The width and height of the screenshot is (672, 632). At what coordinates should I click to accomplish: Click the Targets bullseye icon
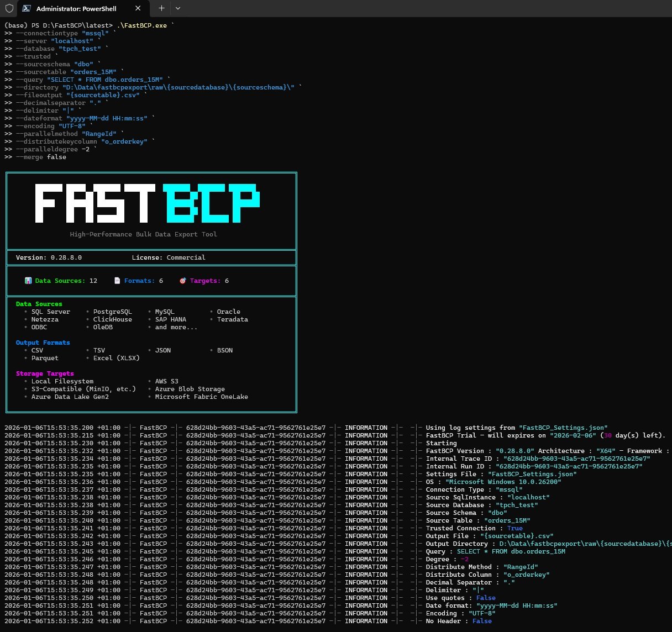(183, 281)
